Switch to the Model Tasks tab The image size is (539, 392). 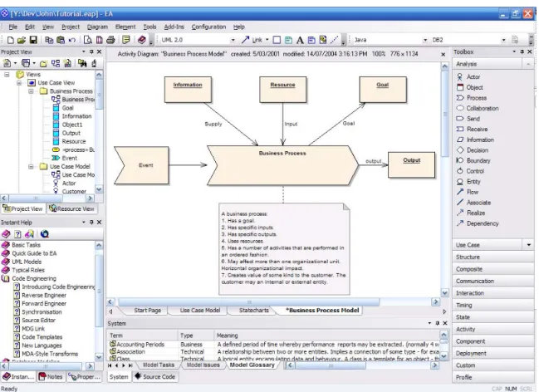click(x=159, y=365)
